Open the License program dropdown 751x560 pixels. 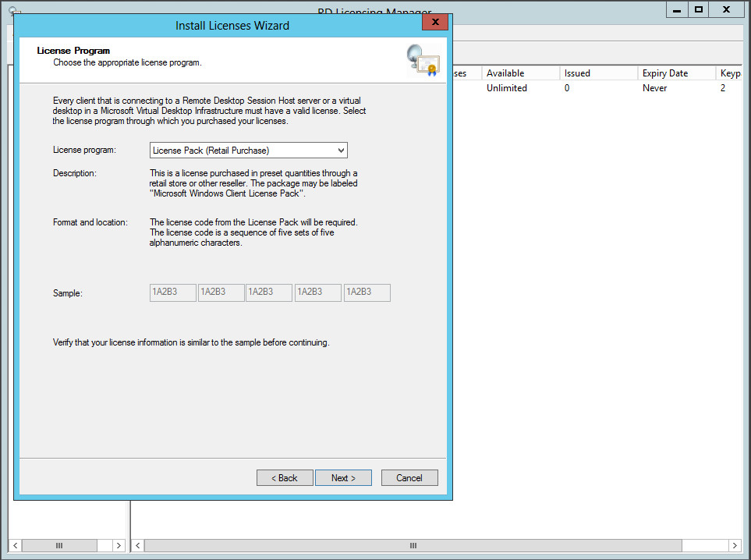point(249,151)
